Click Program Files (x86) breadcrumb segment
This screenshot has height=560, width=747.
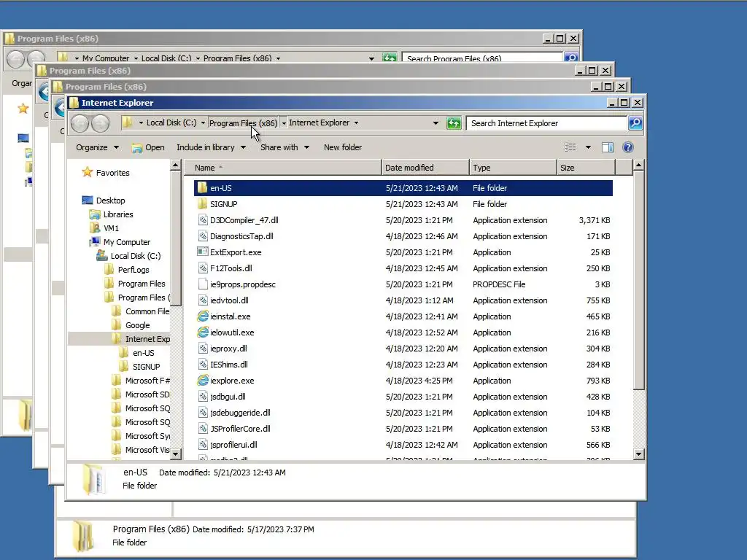[x=243, y=122]
